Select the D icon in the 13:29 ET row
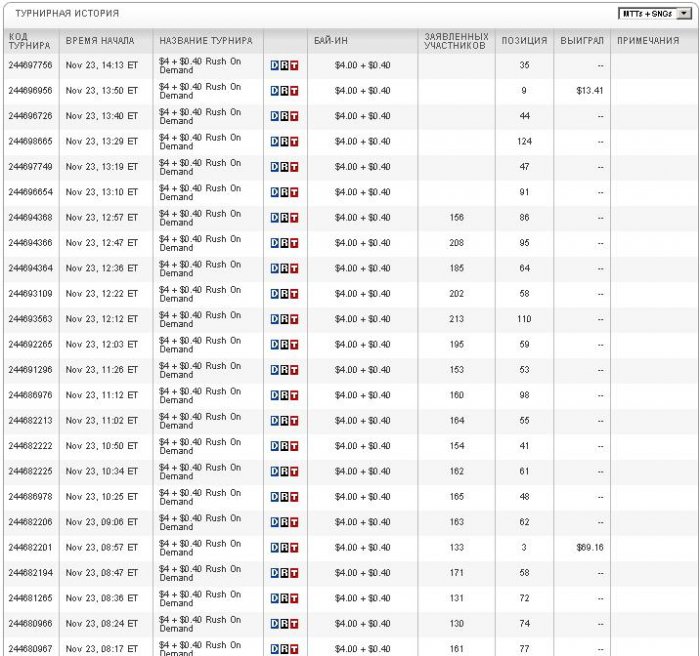The width and height of the screenshot is (700, 656). pyautogui.click(x=275, y=142)
